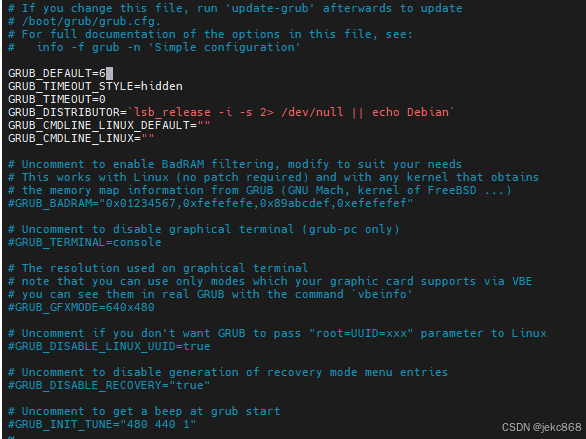Image resolution: width=586 pixels, height=439 pixels.
Task: Click the #GRUB_DISABLE_LINUX_UUID=true line
Action: pos(109,346)
